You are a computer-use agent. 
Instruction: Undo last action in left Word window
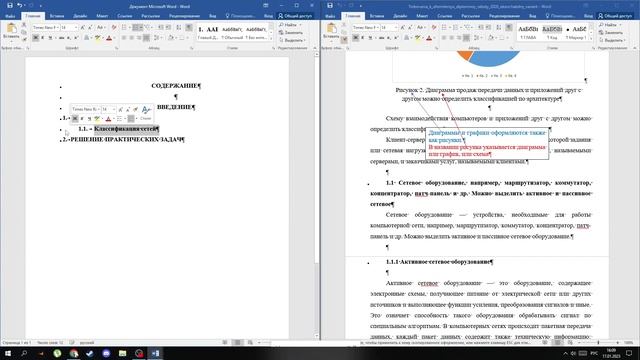point(19,6)
